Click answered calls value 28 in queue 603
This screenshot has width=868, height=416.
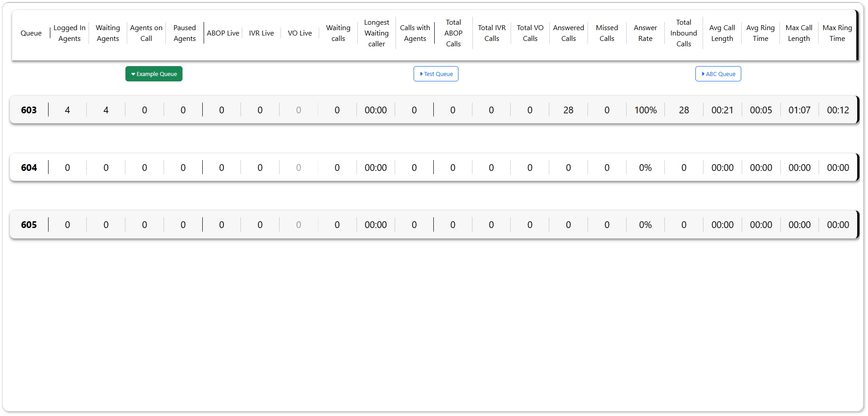pyautogui.click(x=568, y=110)
